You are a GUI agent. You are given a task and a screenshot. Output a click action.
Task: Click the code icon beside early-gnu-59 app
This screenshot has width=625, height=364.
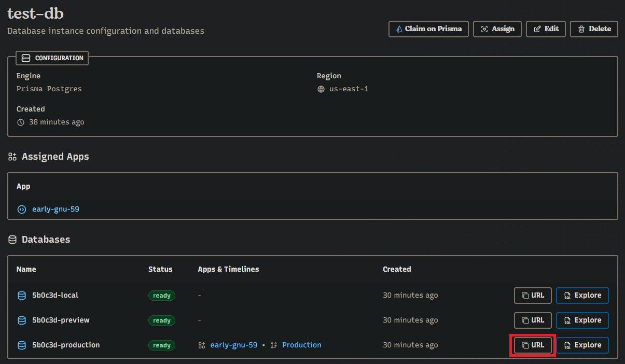click(22, 209)
